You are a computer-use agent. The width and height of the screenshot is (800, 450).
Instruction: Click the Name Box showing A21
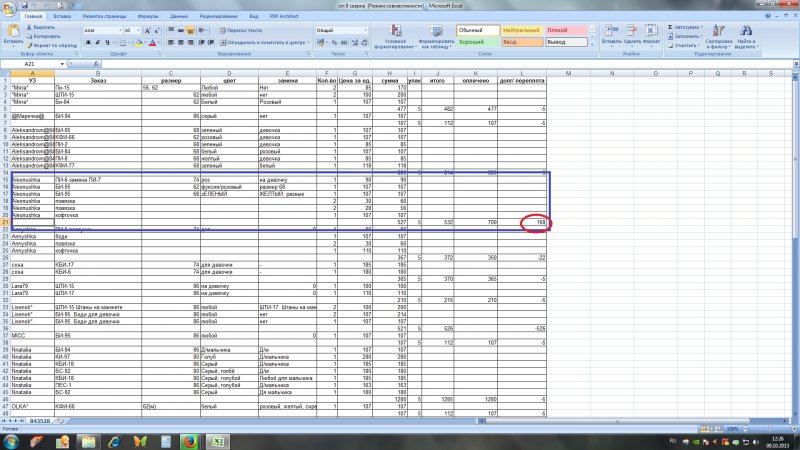(32, 64)
